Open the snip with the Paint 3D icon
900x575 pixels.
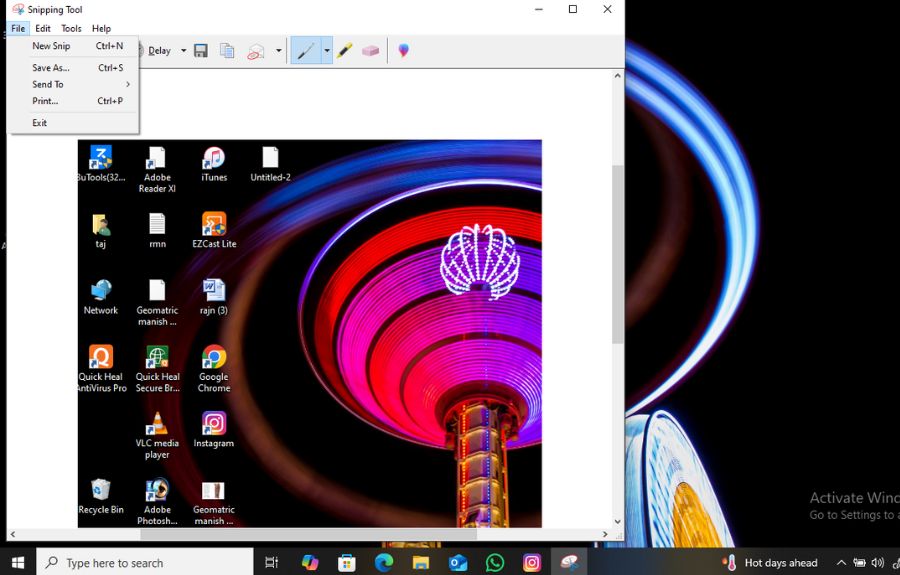404,50
